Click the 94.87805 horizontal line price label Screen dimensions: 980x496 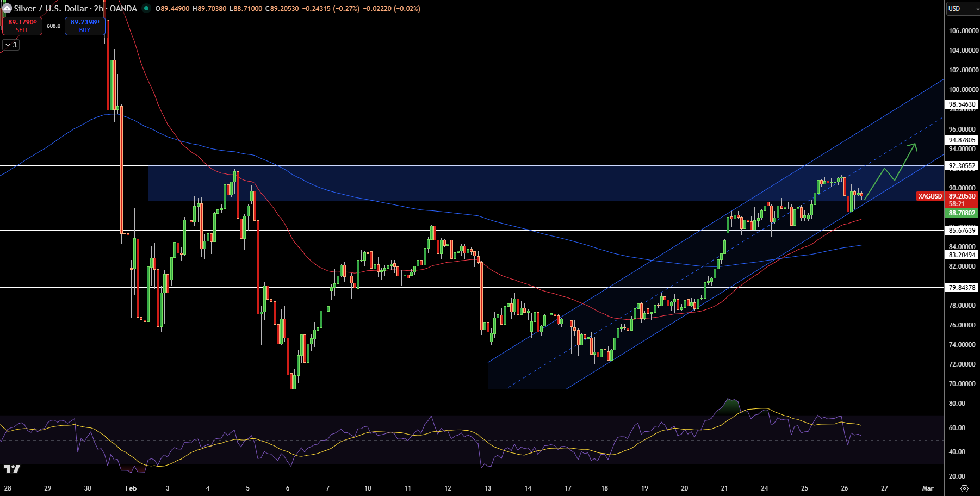[962, 140]
